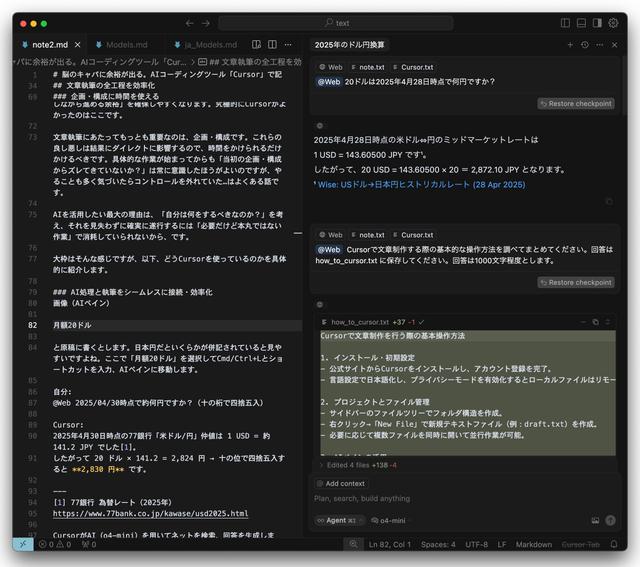640x567 pixels.
Task: Click Cursor.txt context pill in first message
Action: point(413,67)
